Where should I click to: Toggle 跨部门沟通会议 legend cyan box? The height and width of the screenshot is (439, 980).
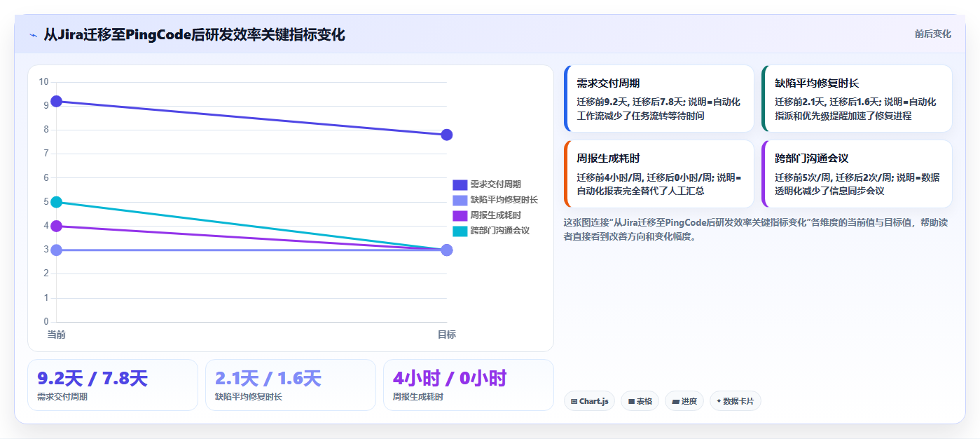pos(460,231)
